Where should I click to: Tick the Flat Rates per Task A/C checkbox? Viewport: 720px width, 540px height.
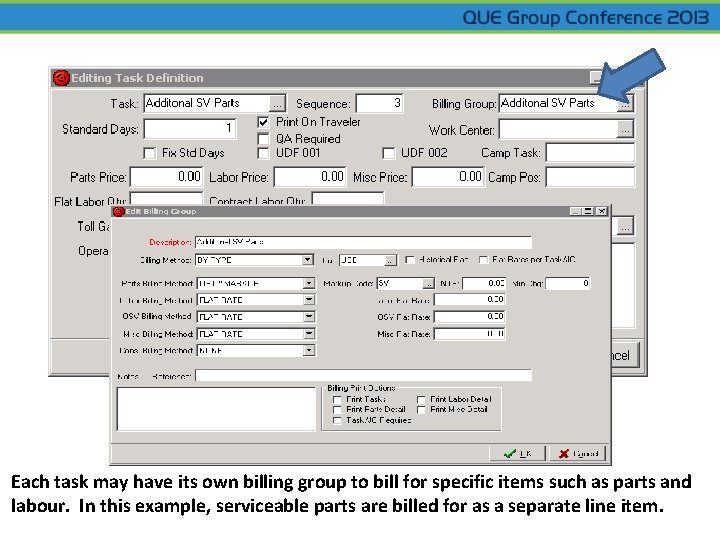(x=483, y=260)
